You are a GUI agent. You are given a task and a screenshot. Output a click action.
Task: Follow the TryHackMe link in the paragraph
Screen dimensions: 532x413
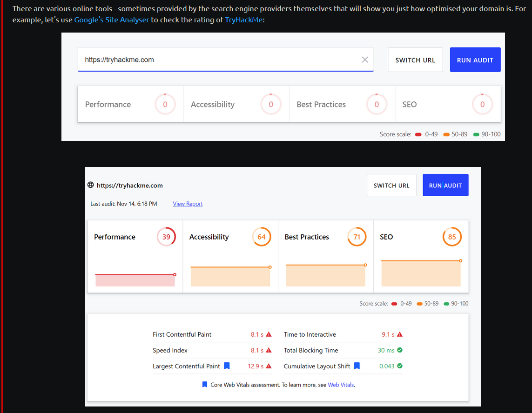point(243,20)
